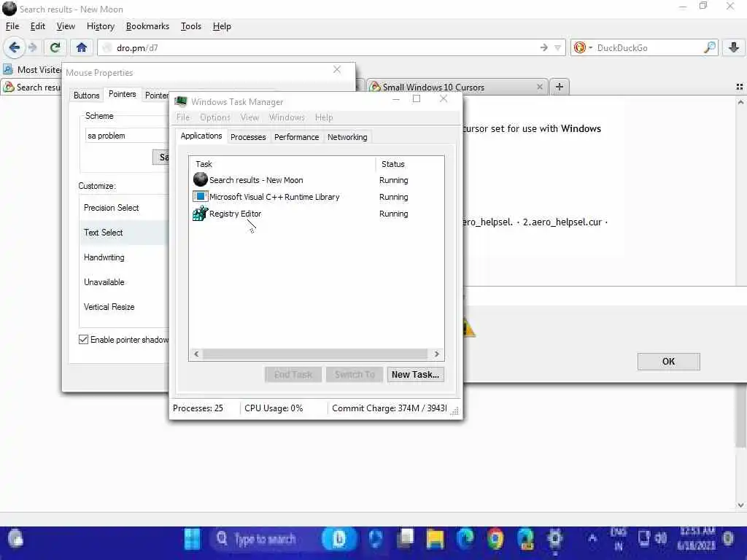Open Bing chat icon in taskbar search
This screenshot has width=747, height=560.
(338, 539)
